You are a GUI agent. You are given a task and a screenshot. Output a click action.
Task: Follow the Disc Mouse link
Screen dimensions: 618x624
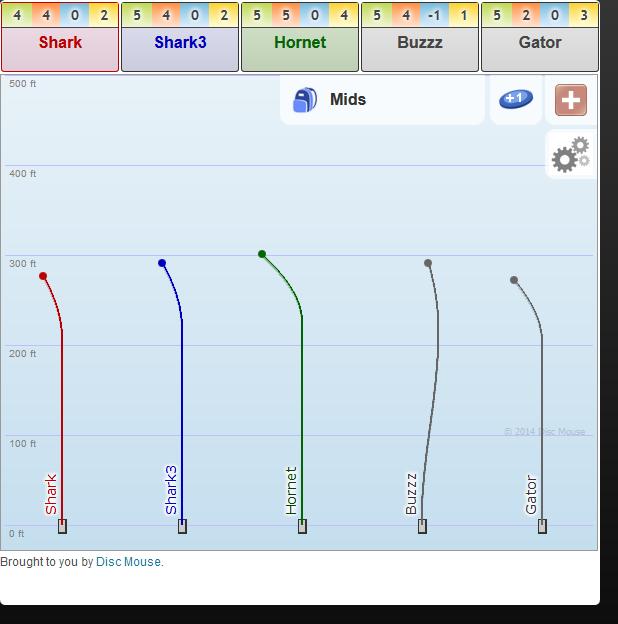[128, 562]
